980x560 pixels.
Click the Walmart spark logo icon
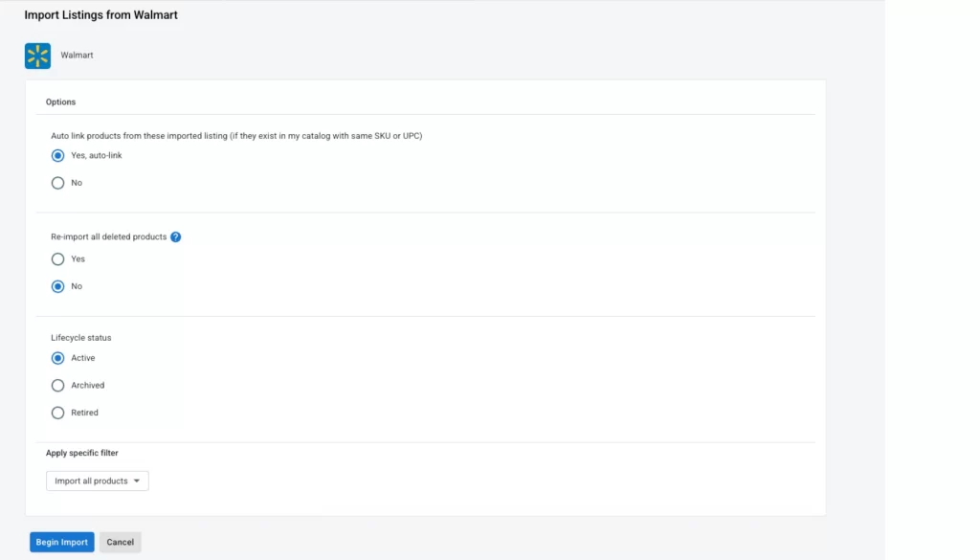click(37, 56)
